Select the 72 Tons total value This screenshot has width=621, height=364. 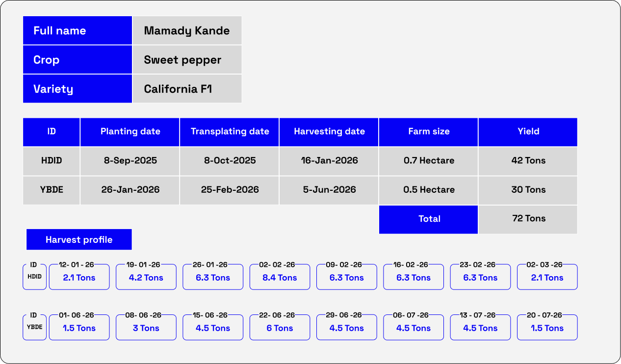coord(528,219)
